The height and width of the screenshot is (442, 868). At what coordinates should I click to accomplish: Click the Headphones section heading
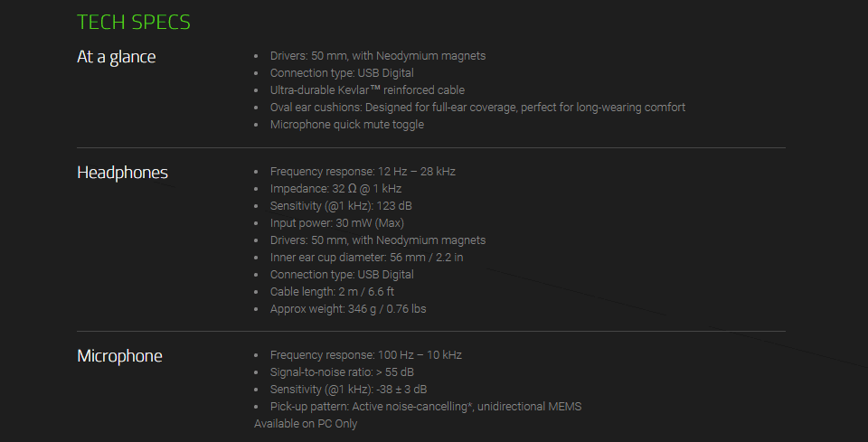tap(122, 173)
